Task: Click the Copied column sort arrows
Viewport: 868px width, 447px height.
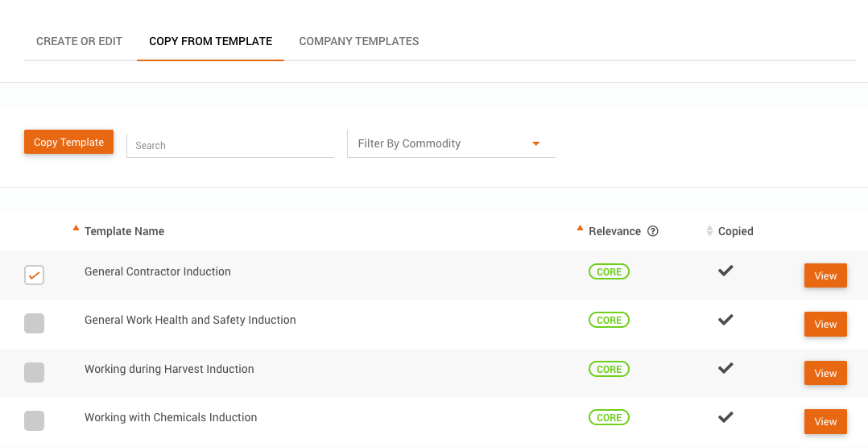Action: [x=709, y=231]
